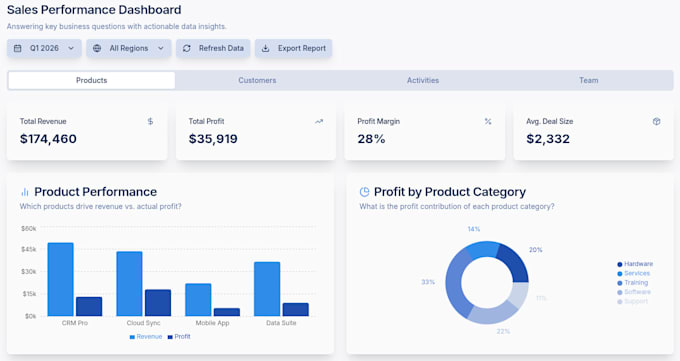
Task: Click the Training legend entry
Action: [x=633, y=282]
